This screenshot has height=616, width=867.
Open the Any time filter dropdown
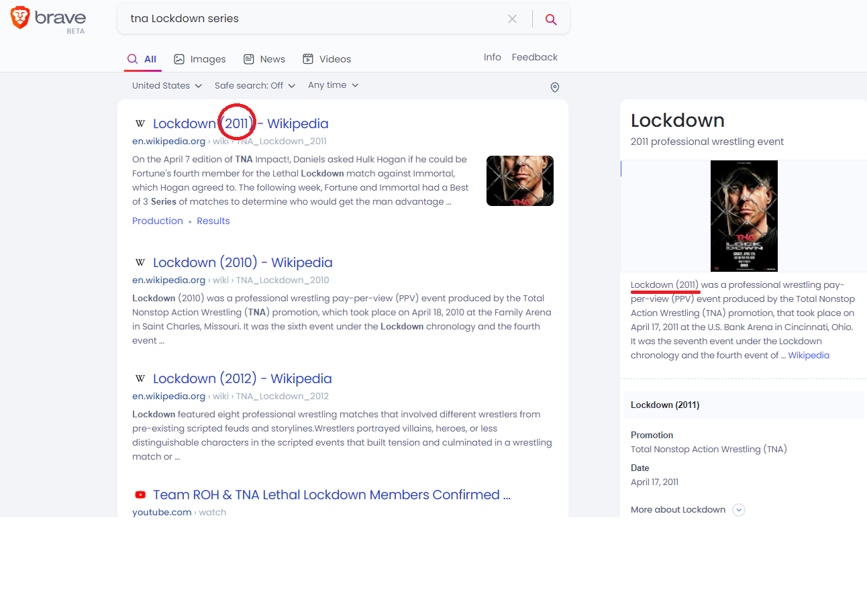point(334,85)
